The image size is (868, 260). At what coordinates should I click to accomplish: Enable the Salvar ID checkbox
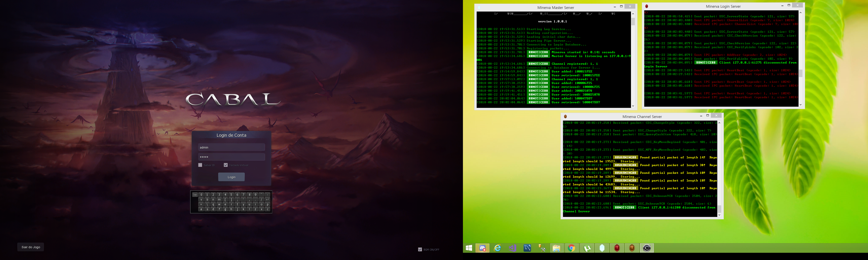point(200,165)
